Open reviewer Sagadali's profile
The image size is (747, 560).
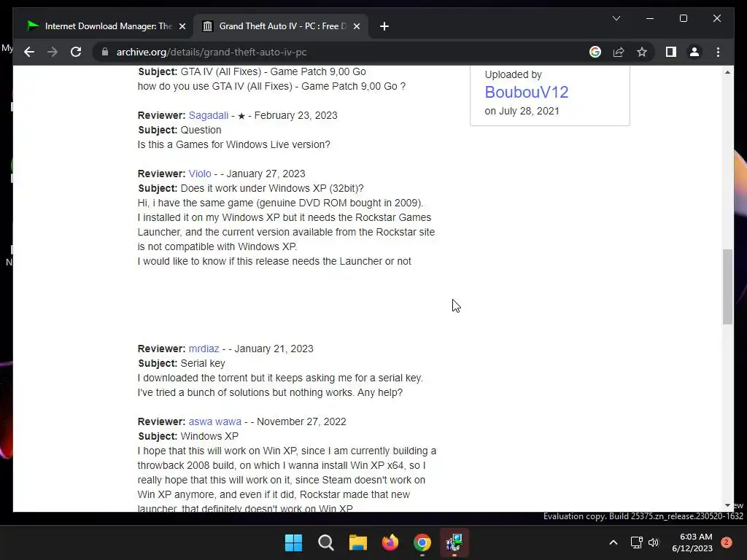(x=208, y=115)
